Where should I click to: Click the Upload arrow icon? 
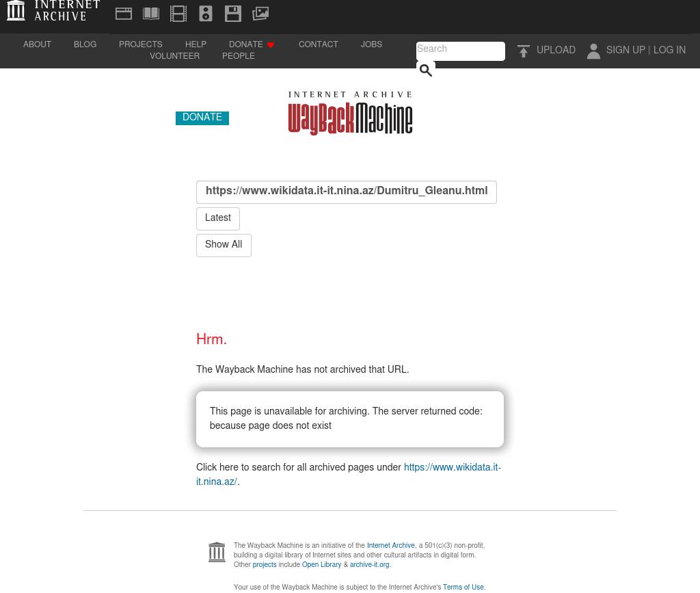[524, 51]
